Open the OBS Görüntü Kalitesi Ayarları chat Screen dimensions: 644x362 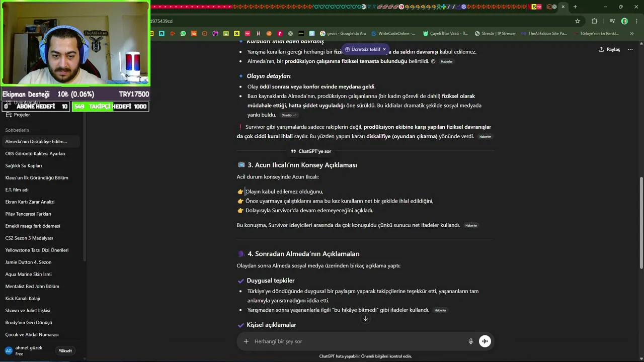click(40, 153)
